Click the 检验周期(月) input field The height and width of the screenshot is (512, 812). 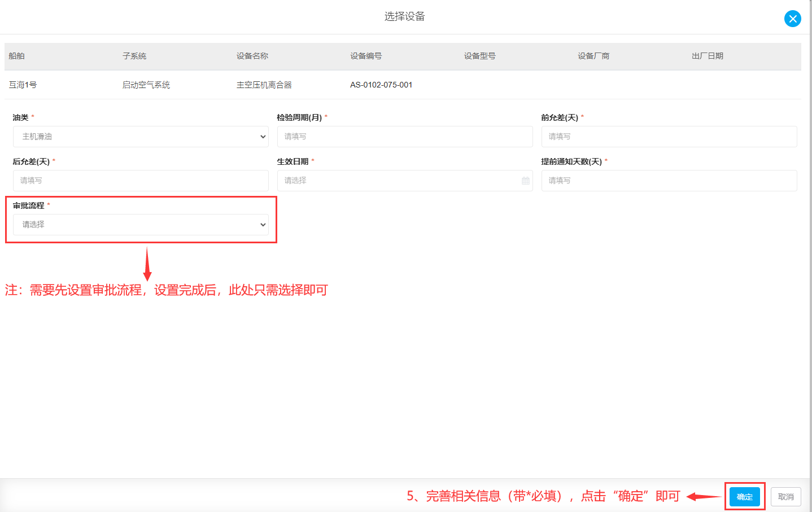pos(405,137)
